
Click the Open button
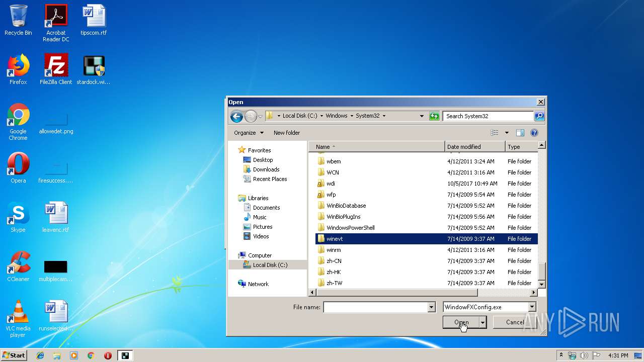click(461, 322)
